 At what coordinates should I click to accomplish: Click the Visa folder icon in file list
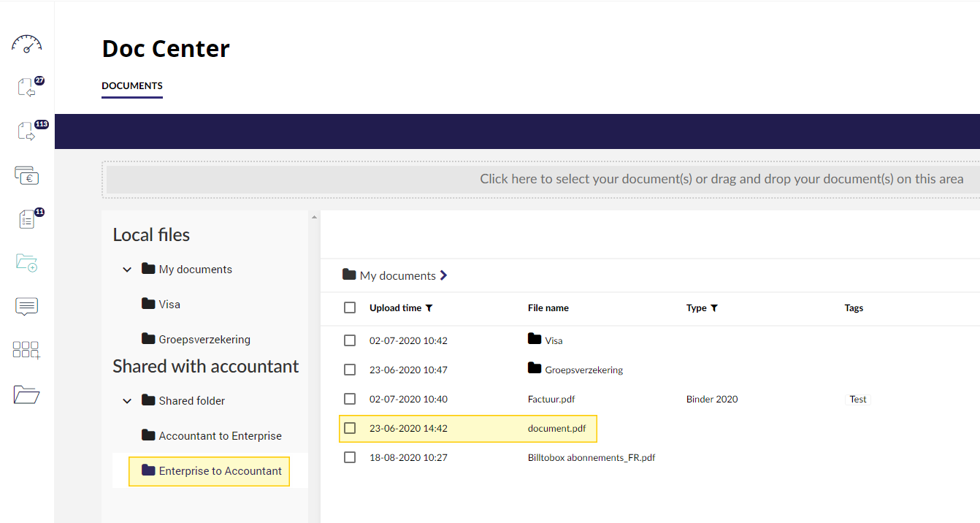coord(535,339)
